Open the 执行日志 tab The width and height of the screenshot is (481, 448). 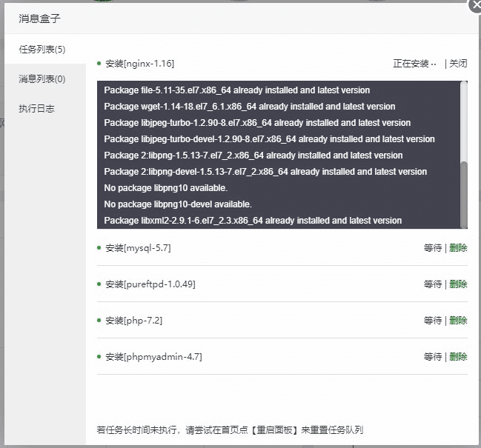[x=37, y=109]
